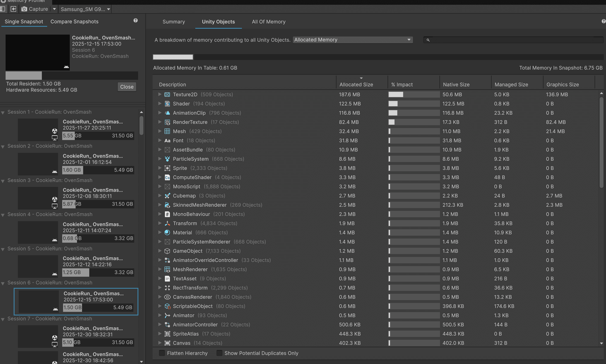
Task: Click the Capture button
Action: pyautogui.click(x=35, y=9)
